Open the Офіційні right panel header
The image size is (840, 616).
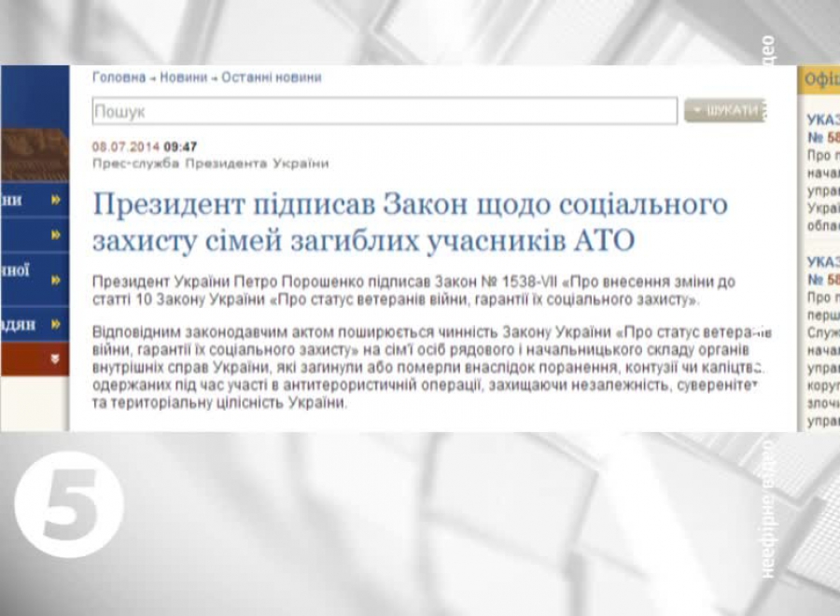(x=821, y=80)
